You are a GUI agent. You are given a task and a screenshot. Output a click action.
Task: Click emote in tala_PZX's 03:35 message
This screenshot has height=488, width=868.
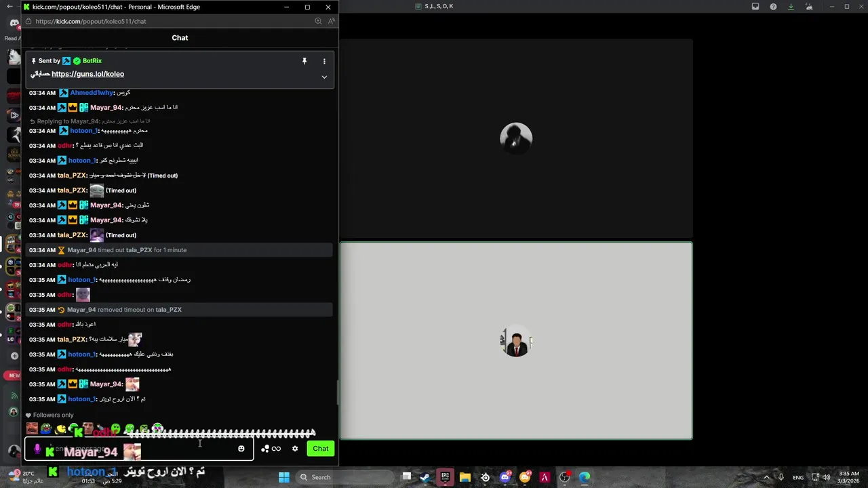(x=135, y=340)
